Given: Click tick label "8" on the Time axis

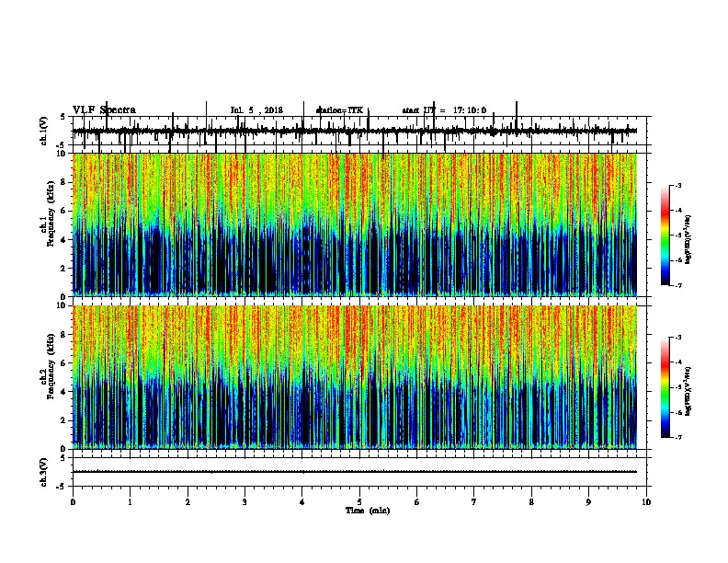Looking at the screenshot, I should pos(531,502).
